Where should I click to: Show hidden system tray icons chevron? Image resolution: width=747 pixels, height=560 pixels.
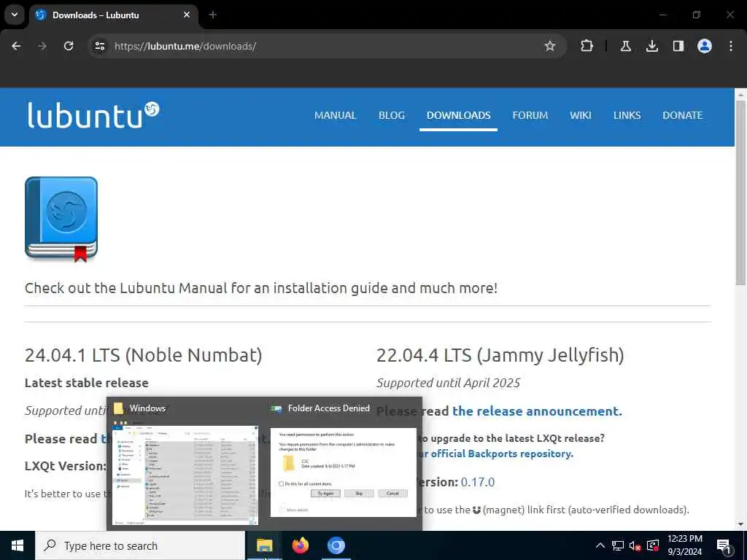coord(600,545)
